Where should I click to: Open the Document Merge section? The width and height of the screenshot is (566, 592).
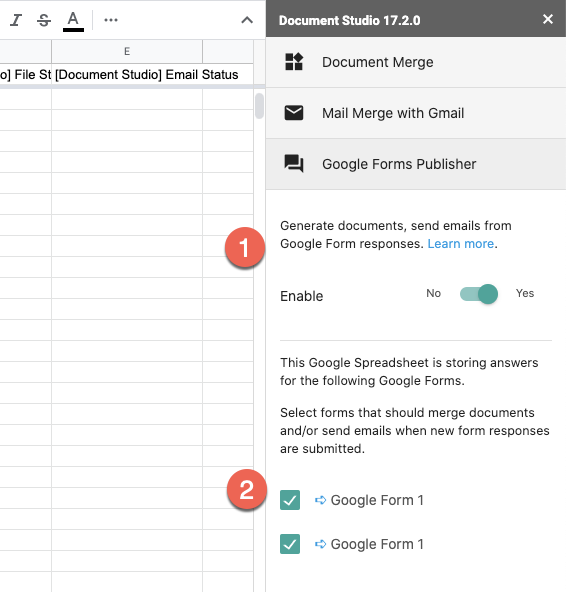(x=416, y=62)
